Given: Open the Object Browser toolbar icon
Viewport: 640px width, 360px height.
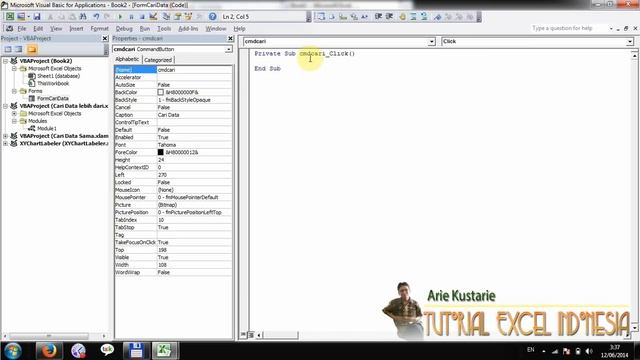Looking at the screenshot, I should [188, 17].
